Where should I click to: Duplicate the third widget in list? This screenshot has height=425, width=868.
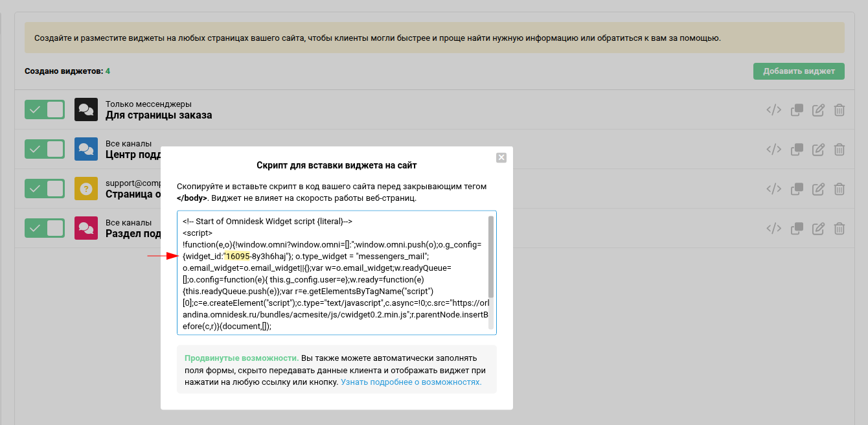(x=797, y=189)
